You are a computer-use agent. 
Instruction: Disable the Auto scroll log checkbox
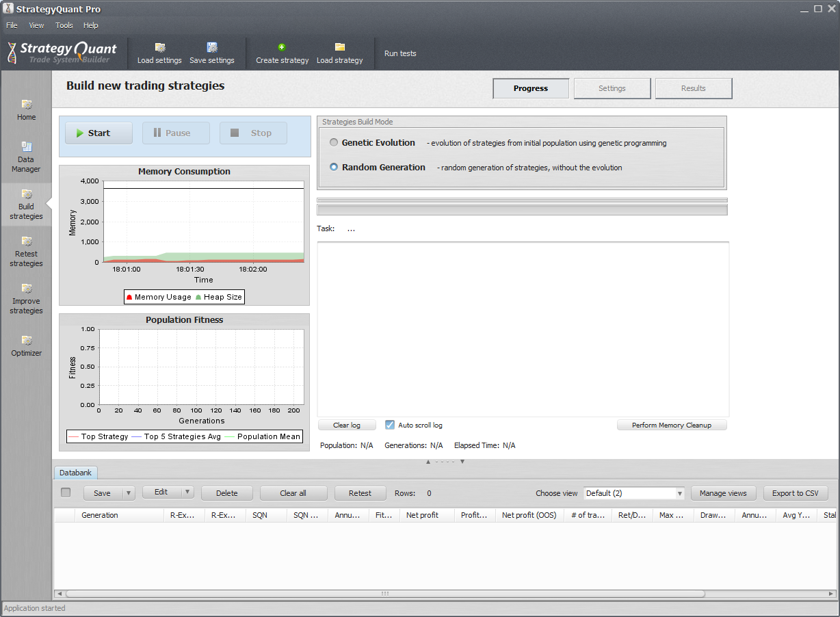[x=390, y=425]
